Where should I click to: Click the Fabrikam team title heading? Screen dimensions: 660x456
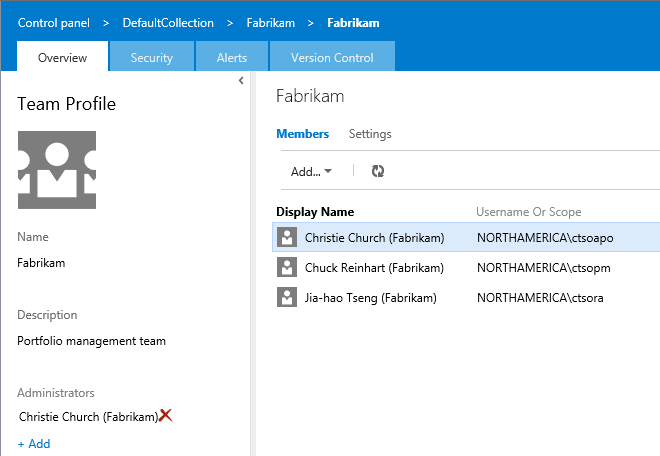tap(310, 96)
